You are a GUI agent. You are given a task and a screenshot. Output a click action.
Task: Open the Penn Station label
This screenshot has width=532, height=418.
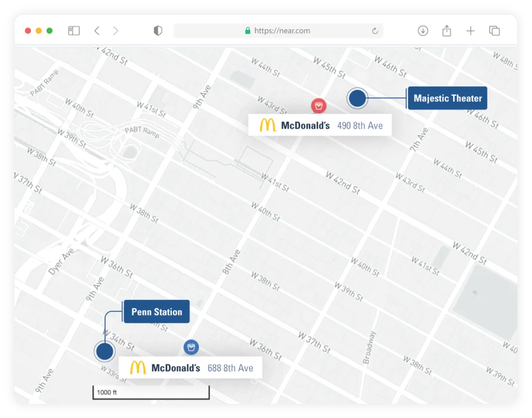pos(156,312)
